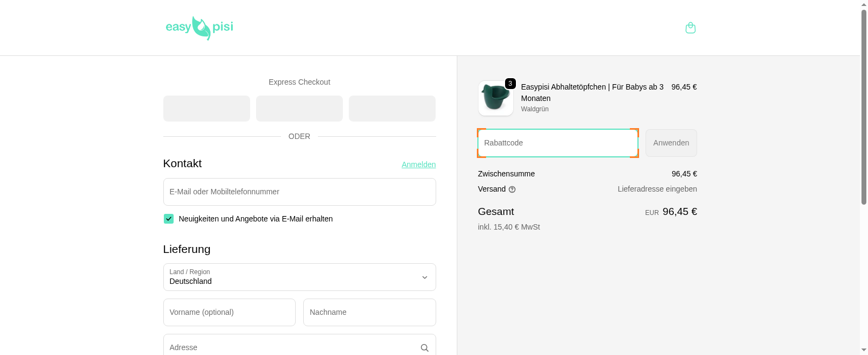Screen dimensions: 868x355
Task: Click the green potty product thumbnail
Action: click(495, 99)
